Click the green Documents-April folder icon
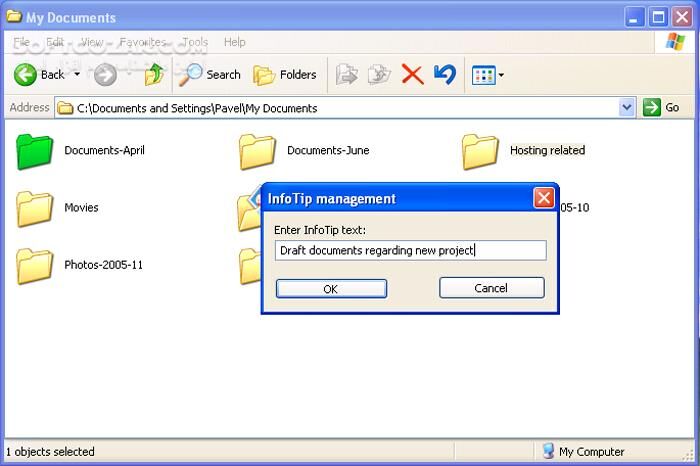 [35, 151]
